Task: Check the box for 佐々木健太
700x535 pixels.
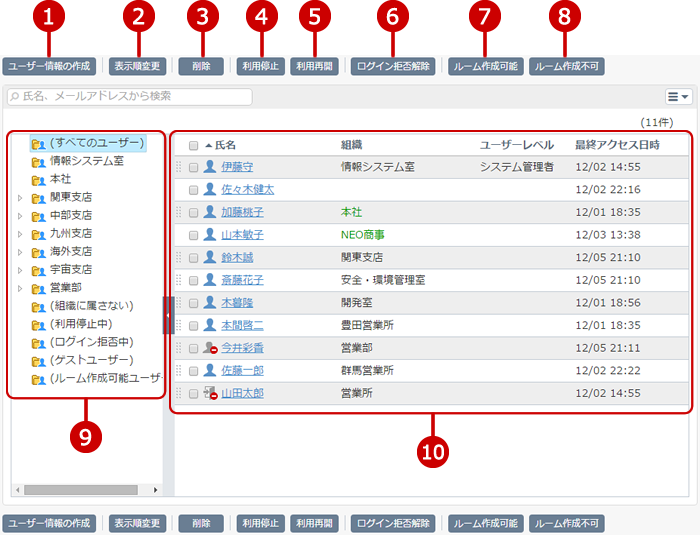Action: [x=194, y=189]
